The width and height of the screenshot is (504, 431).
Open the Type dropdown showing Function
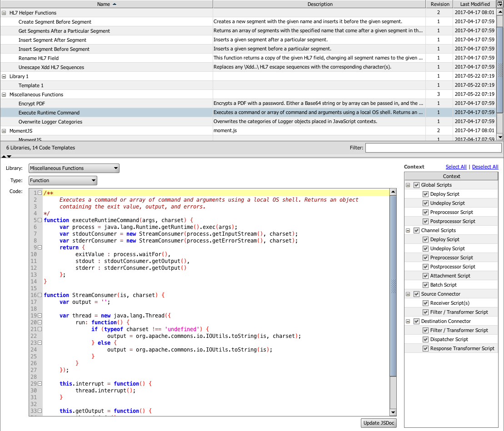point(63,181)
